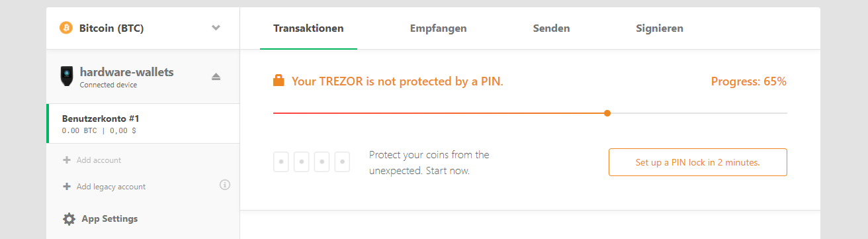
Task: Click the plus icon beside Add legacy account
Action: 67,187
